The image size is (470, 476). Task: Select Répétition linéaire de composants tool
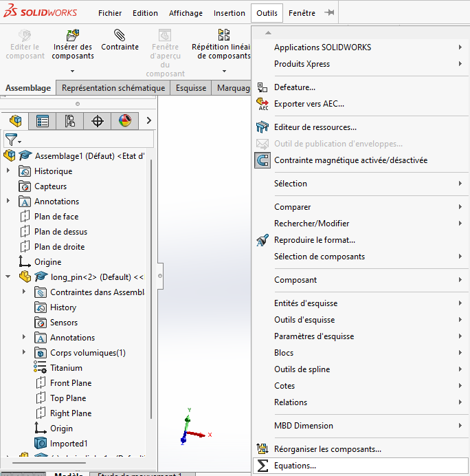click(x=224, y=34)
